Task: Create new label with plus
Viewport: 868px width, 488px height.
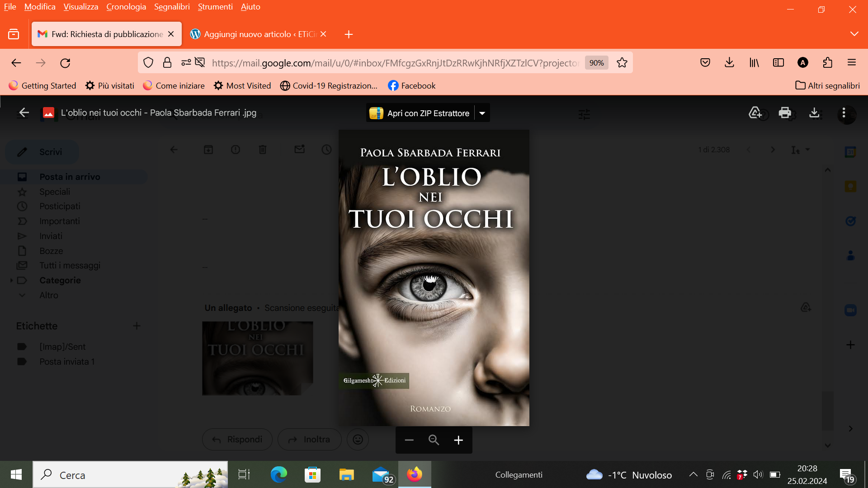Action: [x=137, y=326]
